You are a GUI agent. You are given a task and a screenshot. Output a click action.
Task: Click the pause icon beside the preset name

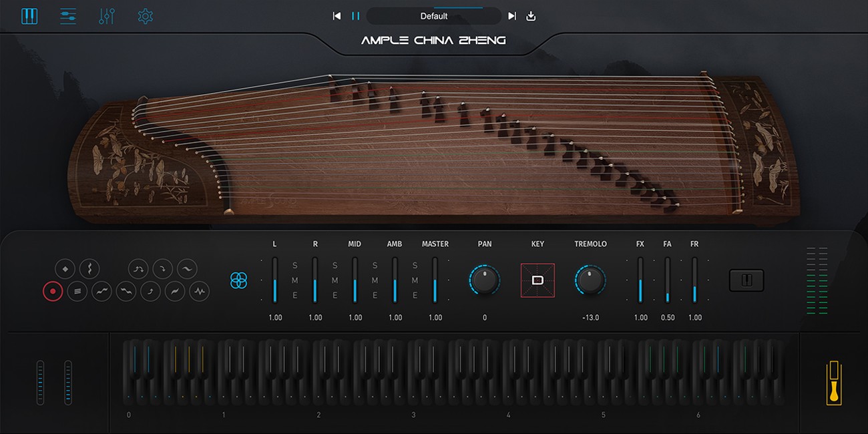coord(356,16)
